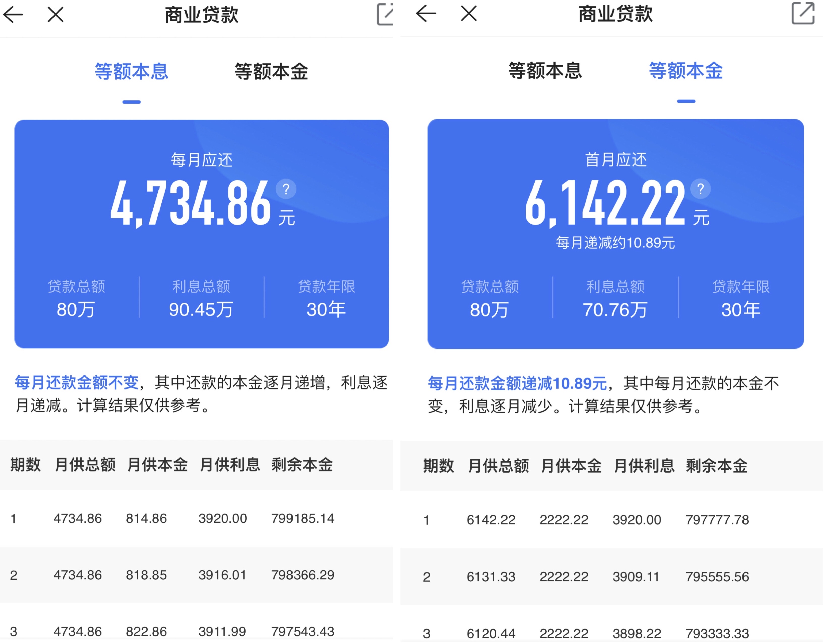The image size is (823, 644).
Task: Tap the question mark beside 4,734.86
Action: pos(286,189)
